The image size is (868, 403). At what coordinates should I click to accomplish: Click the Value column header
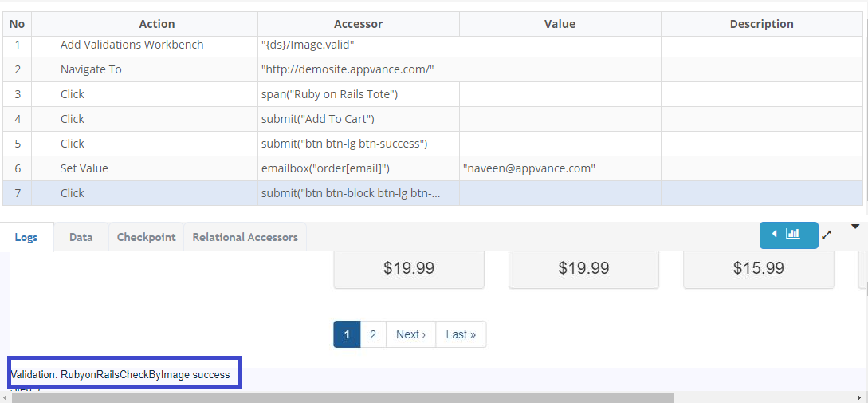[x=560, y=24]
